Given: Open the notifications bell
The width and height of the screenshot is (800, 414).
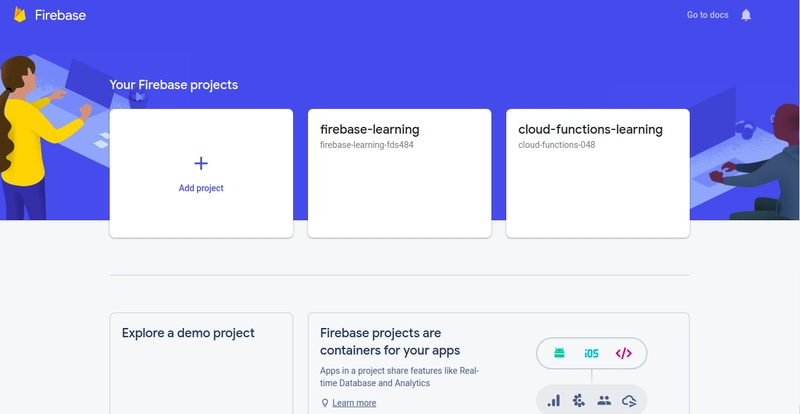Looking at the screenshot, I should (x=746, y=15).
